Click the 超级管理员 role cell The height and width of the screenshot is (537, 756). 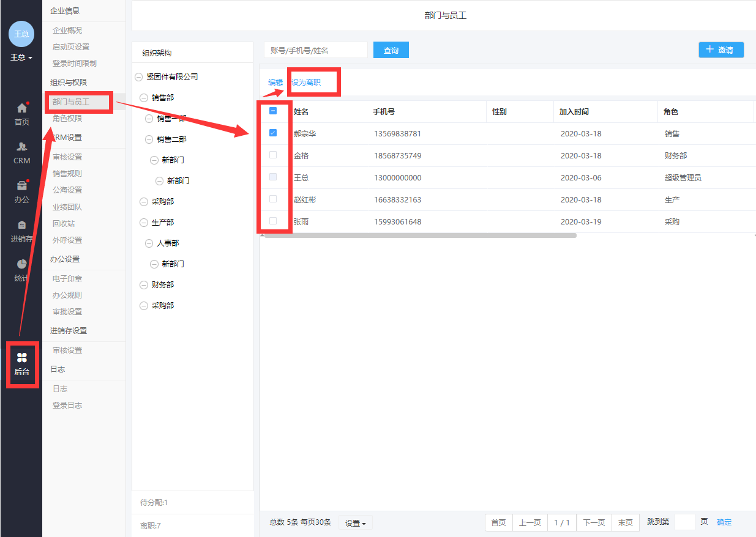683,178
